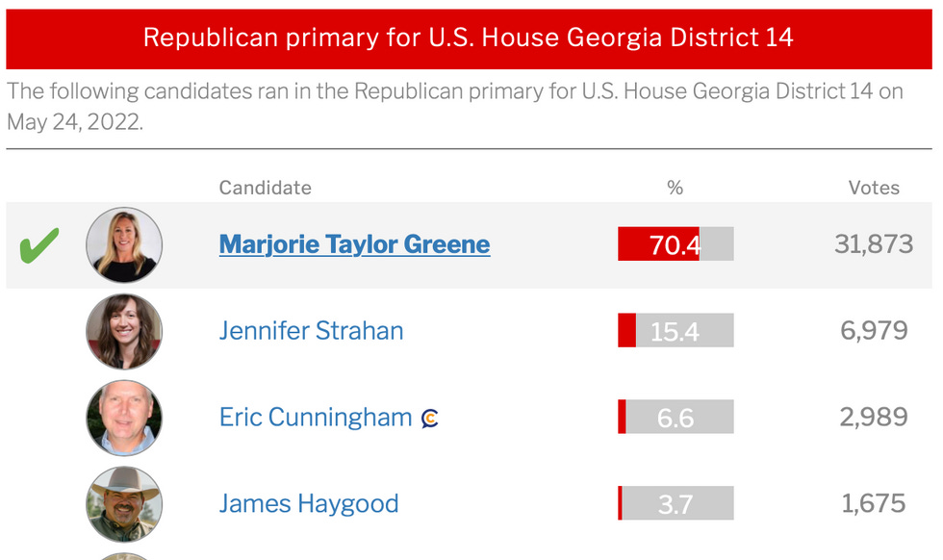Image resolution: width=943 pixels, height=560 pixels.
Task: Click James Haygood's cowboy hat photo
Action: coord(124,503)
